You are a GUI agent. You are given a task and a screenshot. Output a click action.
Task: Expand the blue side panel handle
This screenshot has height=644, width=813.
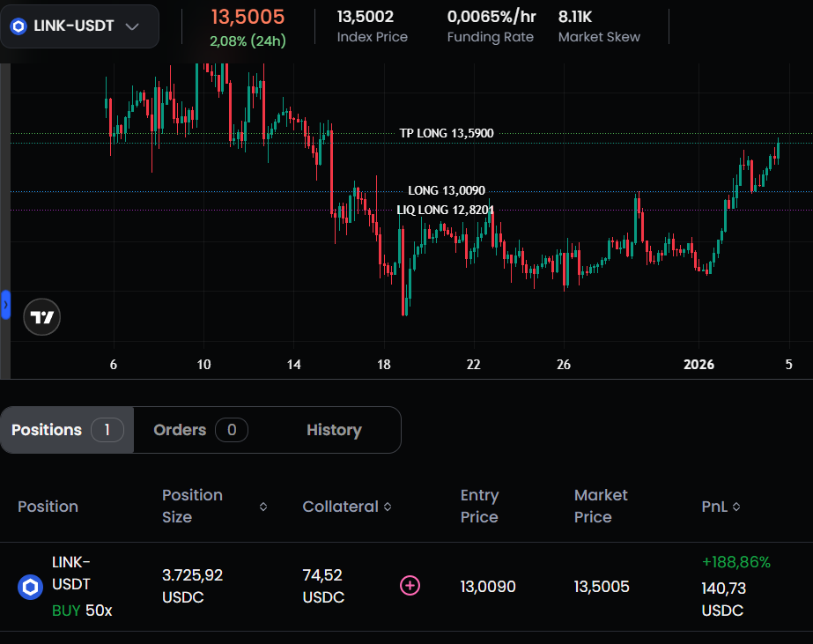[x=5, y=305]
